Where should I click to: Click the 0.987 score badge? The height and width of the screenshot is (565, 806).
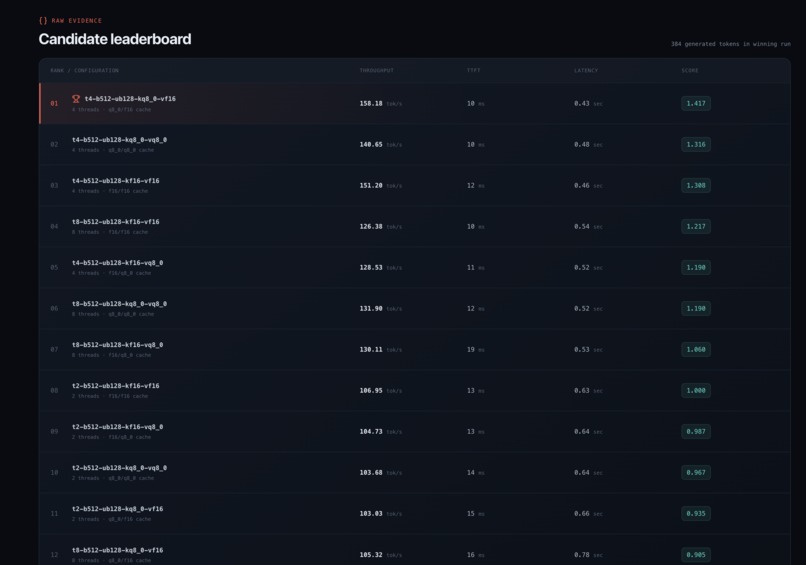click(x=696, y=432)
